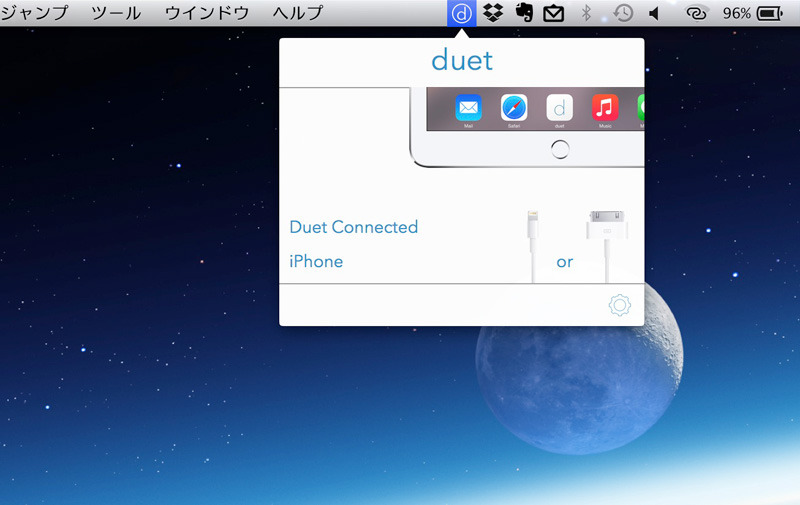This screenshot has height=505, width=800.
Task: Click the volume speaker icon
Action: [x=654, y=14]
